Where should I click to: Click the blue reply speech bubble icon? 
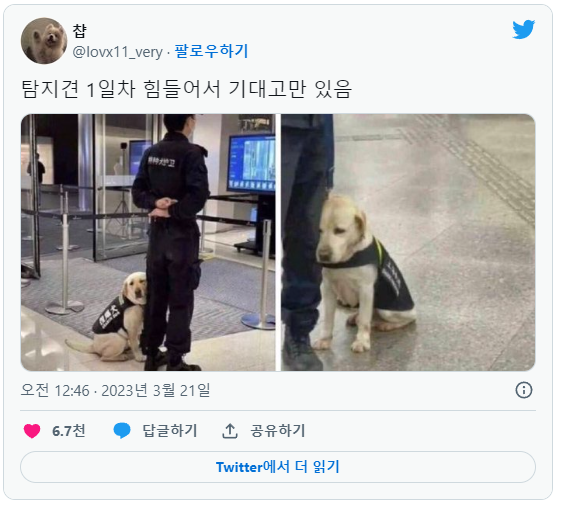122,431
